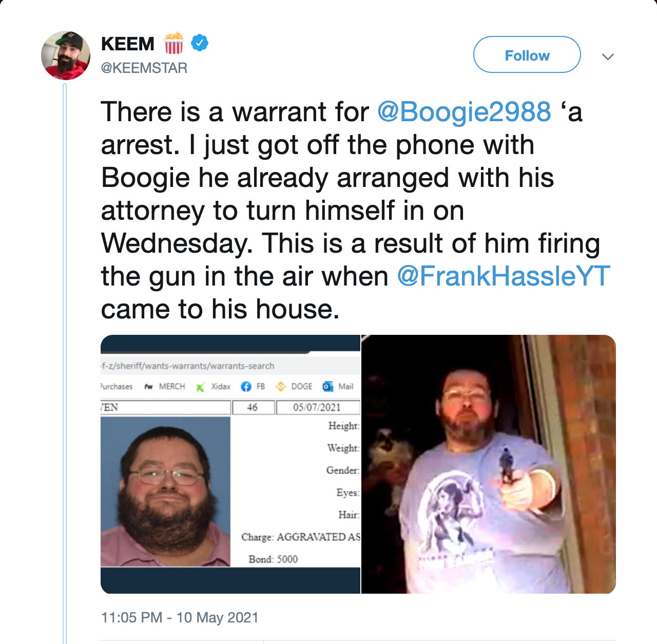
Task: Open the @KEEMSTAR handle link
Action: (144, 68)
